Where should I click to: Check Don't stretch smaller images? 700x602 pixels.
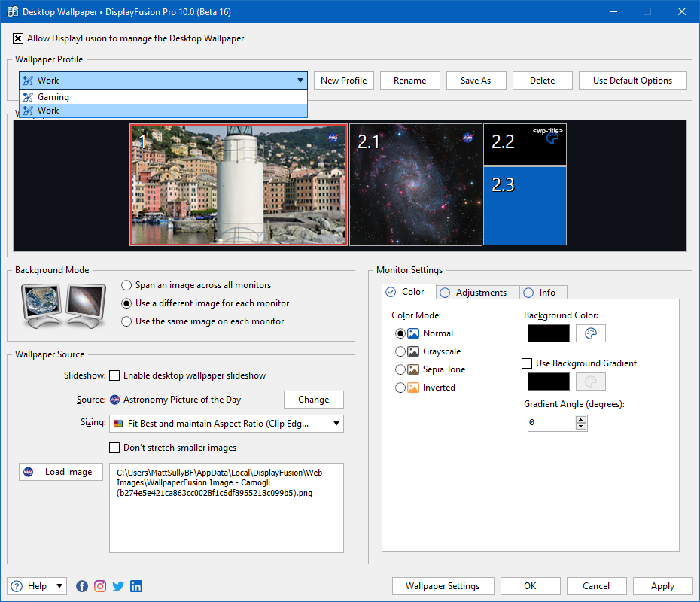pos(114,448)
